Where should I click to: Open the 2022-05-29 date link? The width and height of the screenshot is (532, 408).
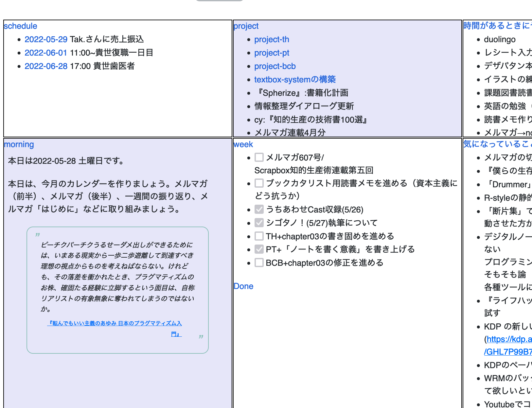pos(46,40)
